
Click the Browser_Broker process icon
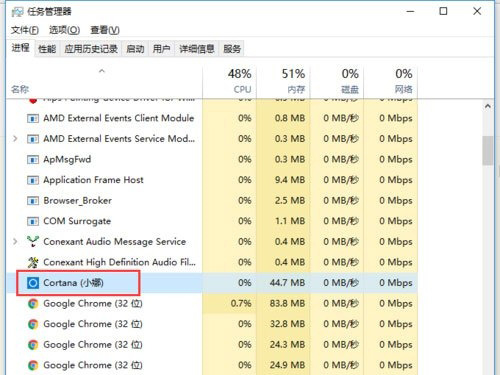(33, 201)
